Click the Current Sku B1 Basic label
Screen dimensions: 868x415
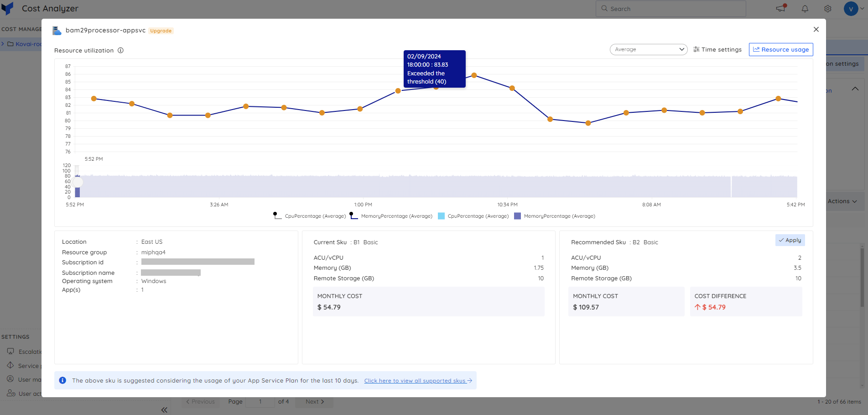tap(346, 242)
